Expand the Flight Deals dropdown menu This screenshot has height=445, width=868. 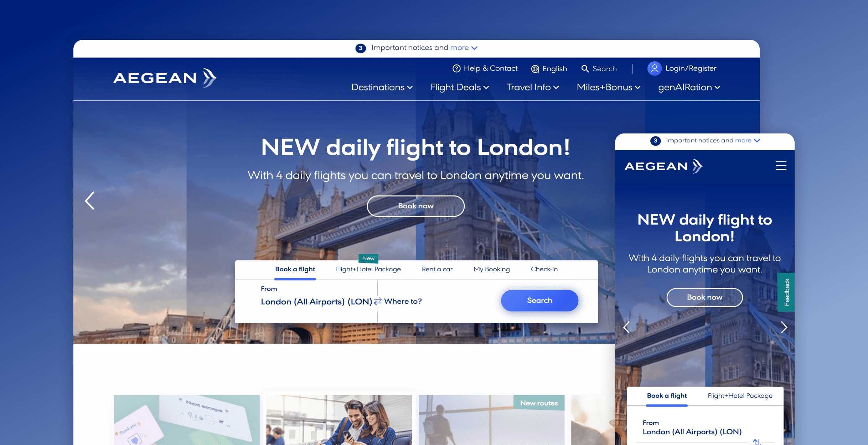(x=460, y=87)
